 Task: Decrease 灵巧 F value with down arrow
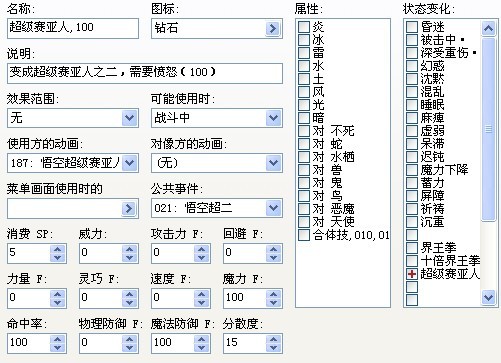click(129, 302)
